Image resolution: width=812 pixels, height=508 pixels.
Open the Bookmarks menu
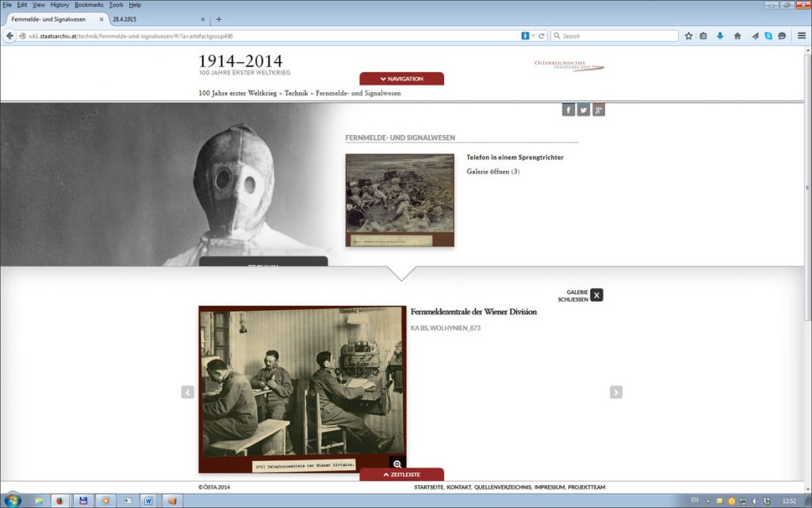coord(89,5)
